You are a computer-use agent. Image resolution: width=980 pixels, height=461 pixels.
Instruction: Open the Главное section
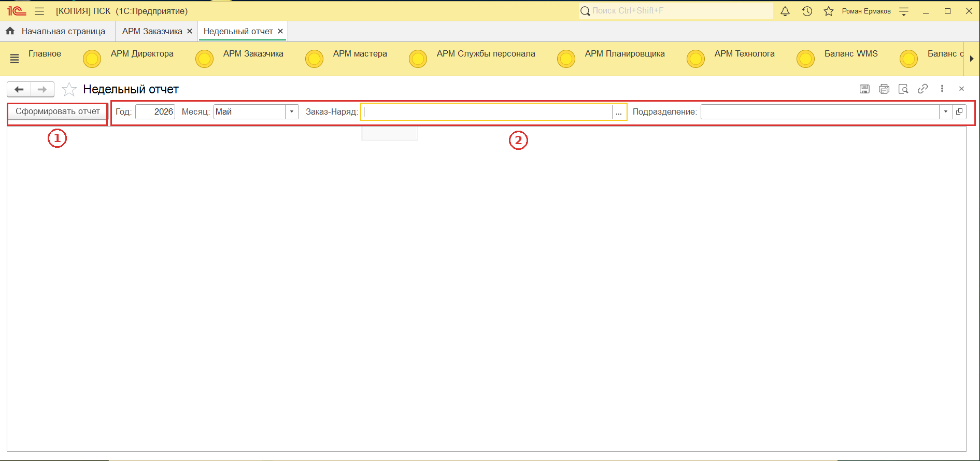tap(45, 53)
